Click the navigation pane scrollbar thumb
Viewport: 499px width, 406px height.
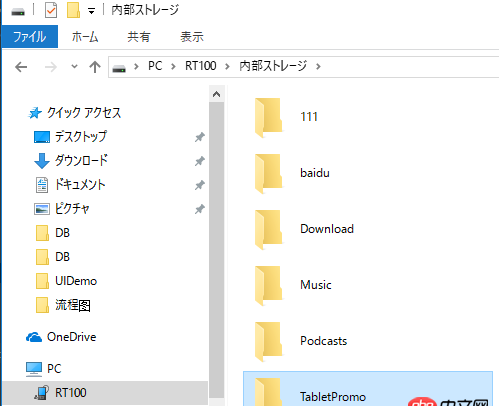pyautogui.click(x=217, y=250)
